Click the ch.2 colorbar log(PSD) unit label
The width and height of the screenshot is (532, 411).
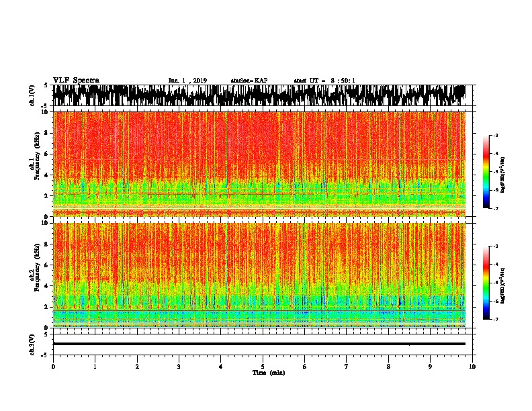coord(503,285)
